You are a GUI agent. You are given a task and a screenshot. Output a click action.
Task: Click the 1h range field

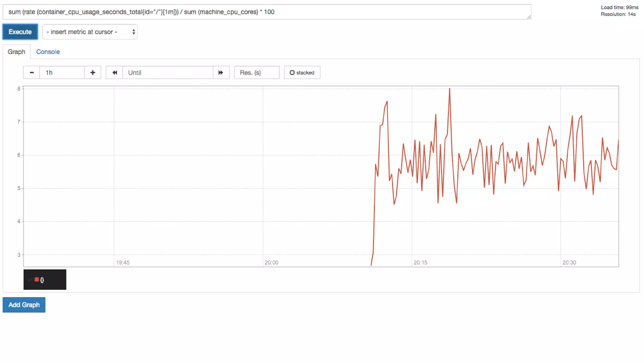(62, 73)
